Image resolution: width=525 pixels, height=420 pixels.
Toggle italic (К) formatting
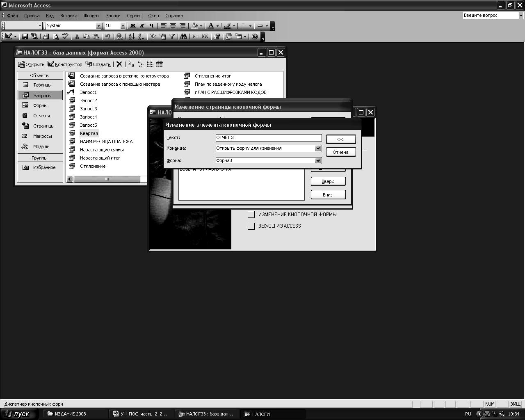(x=142, y=26)
